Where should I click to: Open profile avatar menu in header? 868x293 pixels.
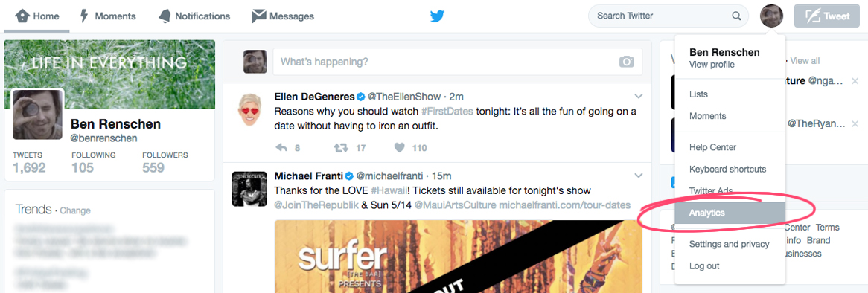771,16
